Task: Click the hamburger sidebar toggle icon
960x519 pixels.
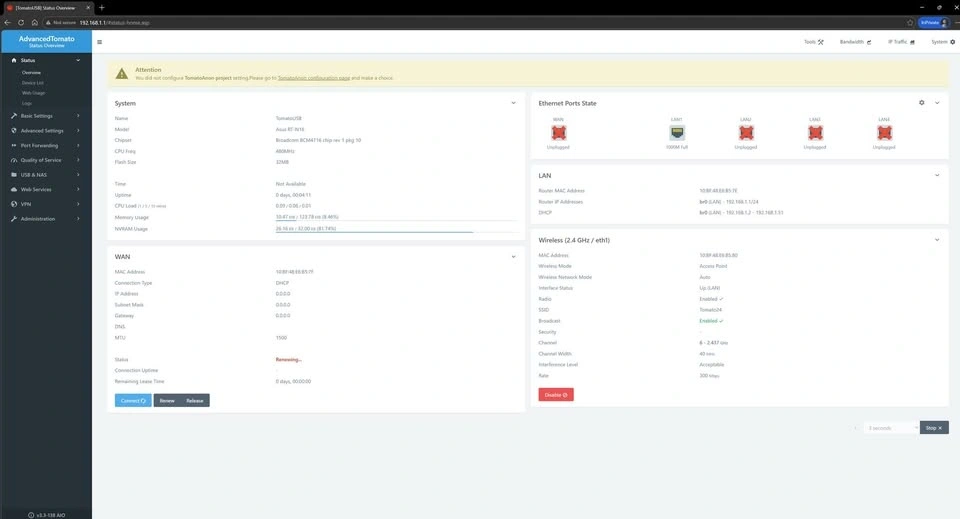Action: [x=99, y=42]
